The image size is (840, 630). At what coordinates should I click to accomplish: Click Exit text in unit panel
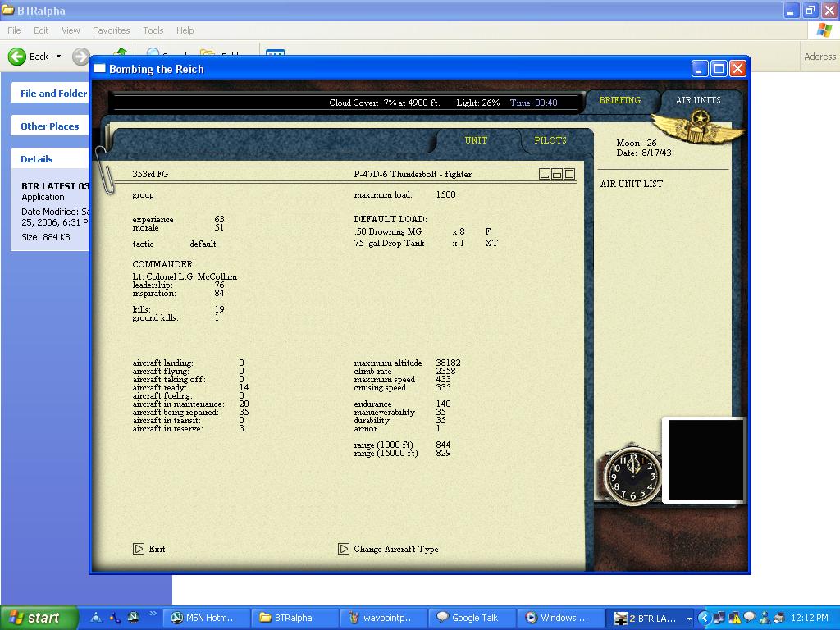coord(157,549)
